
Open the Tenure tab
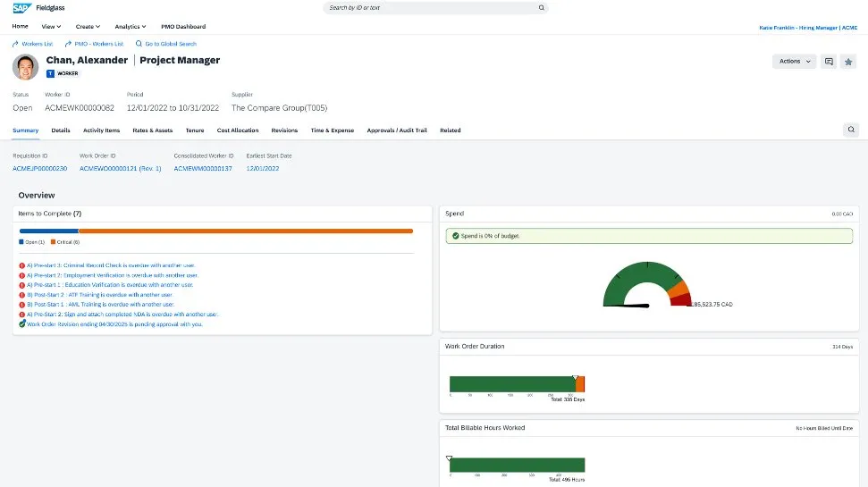(x=195, y=130)
